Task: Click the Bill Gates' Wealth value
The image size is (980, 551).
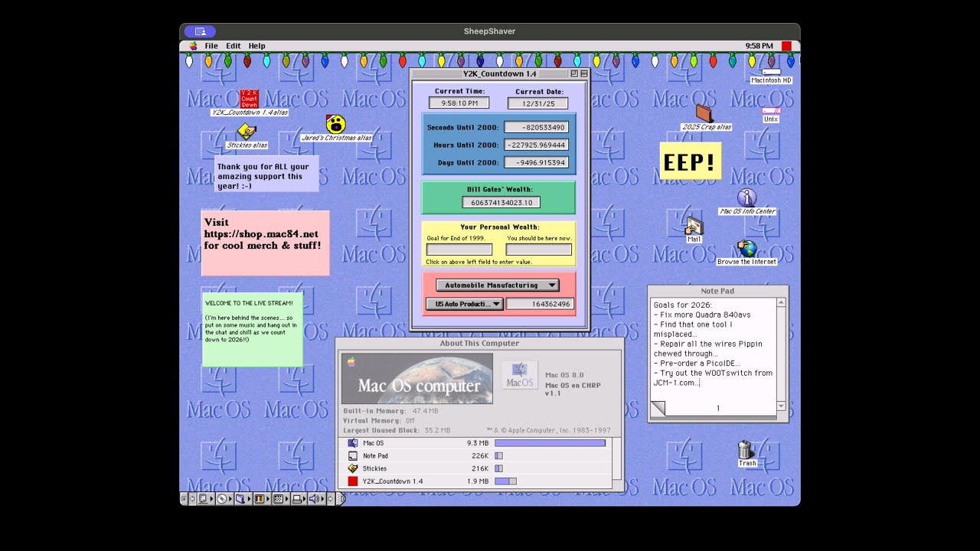Action: (x=501, y=203)
